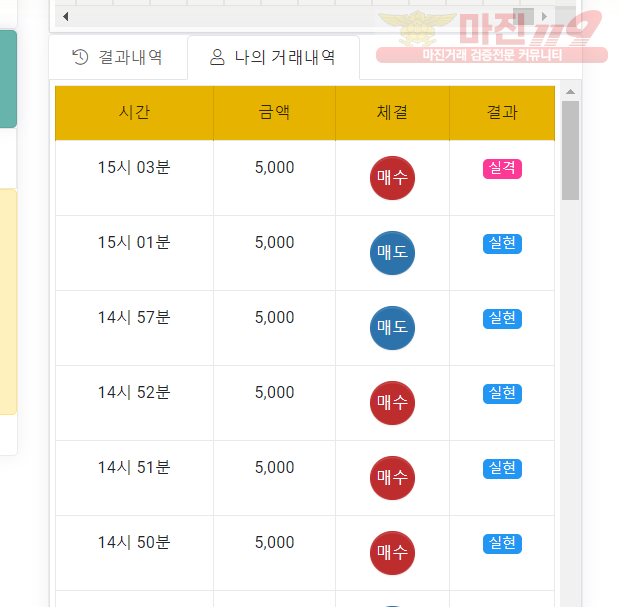
Task: Click the 실현 label in 14시 57분 row
Action: pos(502,319)
